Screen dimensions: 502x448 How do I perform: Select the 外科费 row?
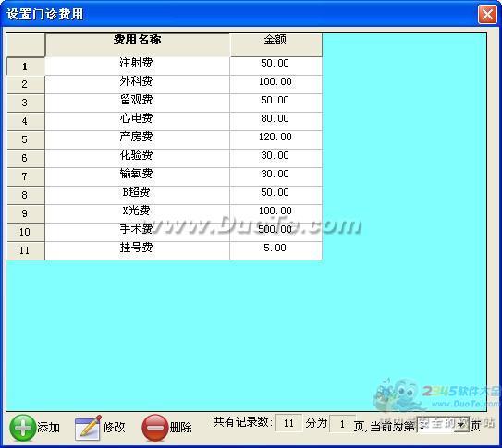click(165, 84)
